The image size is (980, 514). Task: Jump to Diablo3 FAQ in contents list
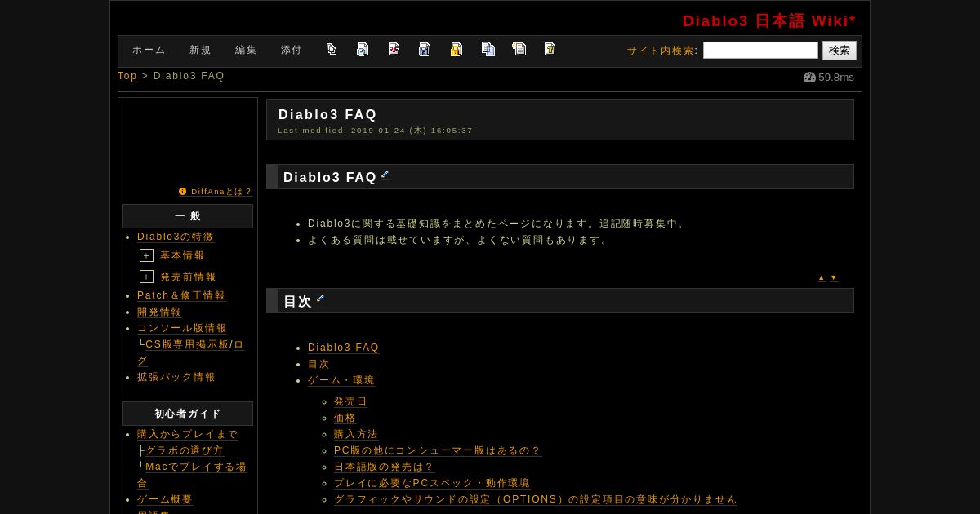click(344, 348)
